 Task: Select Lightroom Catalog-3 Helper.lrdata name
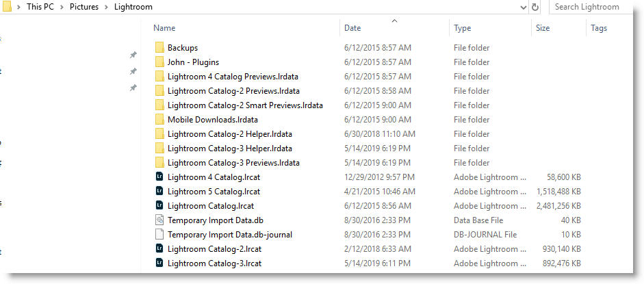tap(230, 148)
